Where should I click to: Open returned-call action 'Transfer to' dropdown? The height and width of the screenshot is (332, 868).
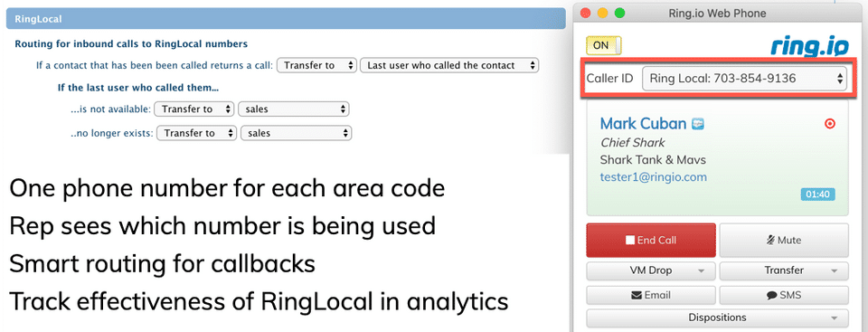(316, 65)
